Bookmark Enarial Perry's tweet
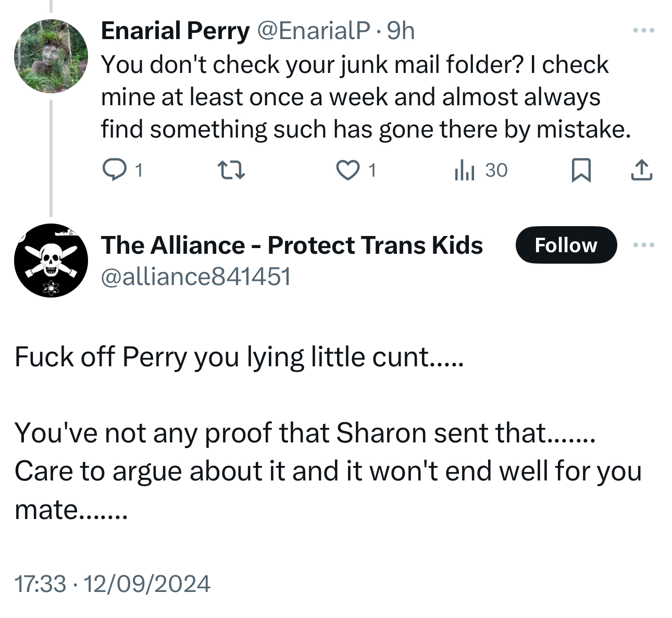Screen dimensions: 672x618 (x=581, y=170)
